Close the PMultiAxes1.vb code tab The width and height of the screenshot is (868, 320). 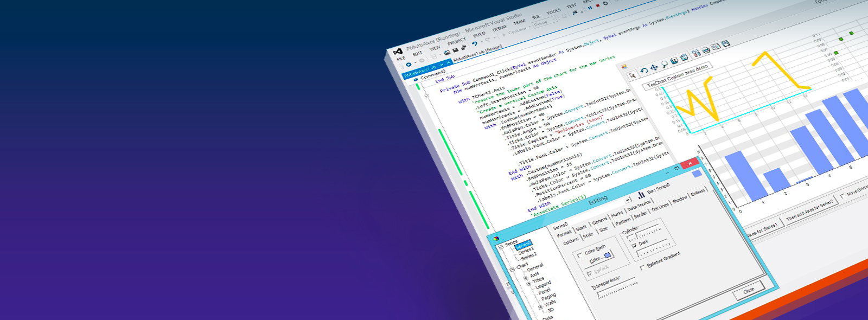[x=448, y=63]
